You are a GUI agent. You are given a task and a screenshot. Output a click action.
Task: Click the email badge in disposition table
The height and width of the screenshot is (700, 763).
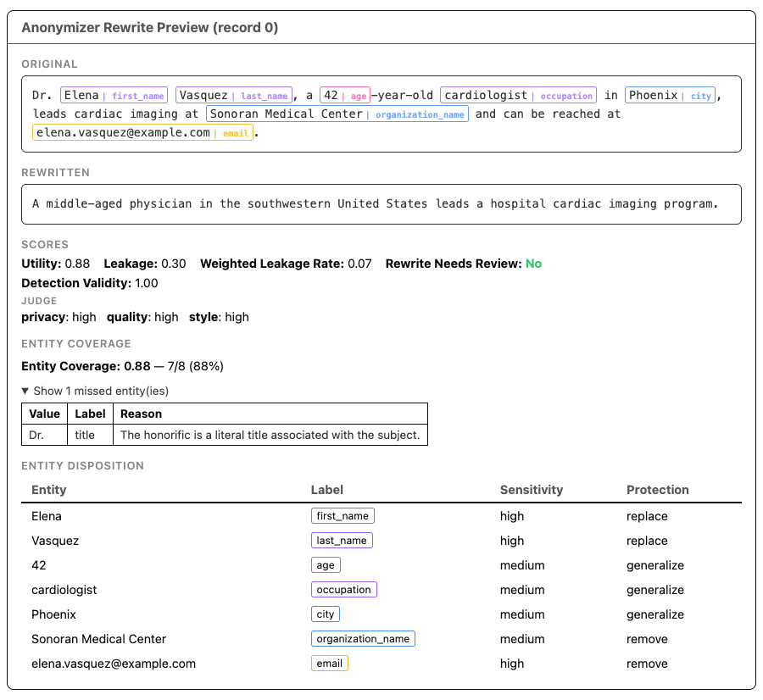click(330, 664)
